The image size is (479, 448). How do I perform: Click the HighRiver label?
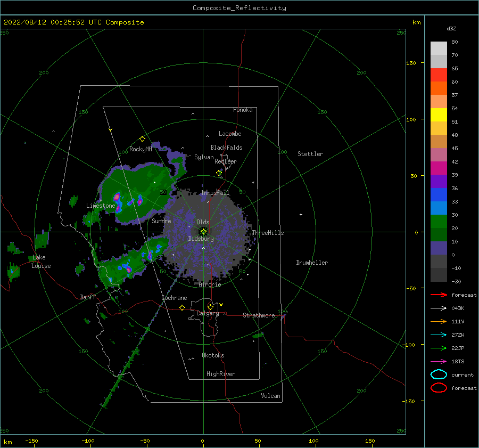coord(221,374)
